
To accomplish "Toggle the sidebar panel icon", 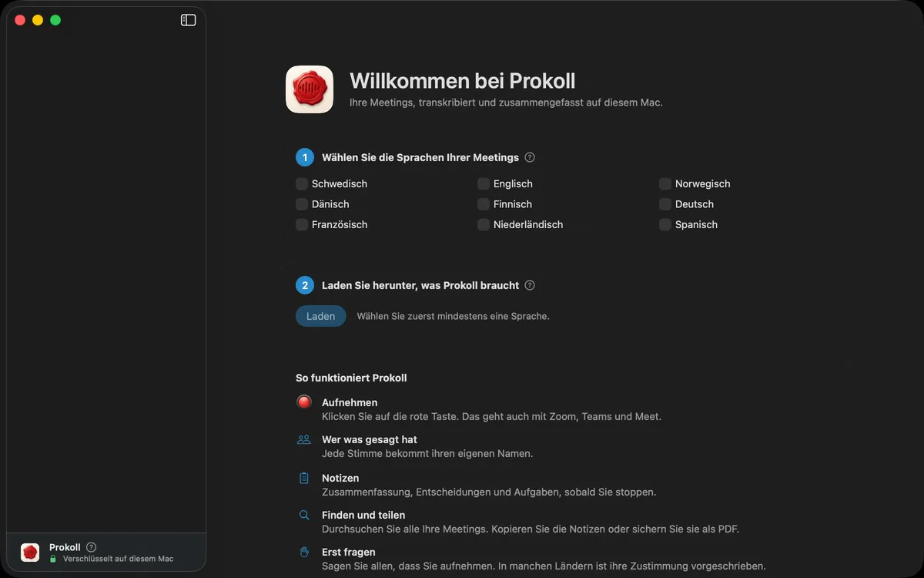I will pyautogui.click(x=188, y=20).
